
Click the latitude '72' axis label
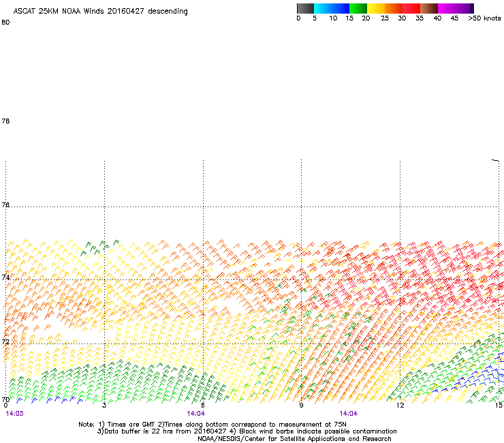(x=5, y=341)
